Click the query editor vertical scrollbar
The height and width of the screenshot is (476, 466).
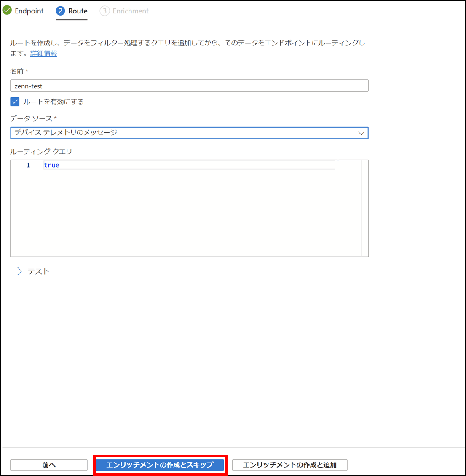(x=364, y=208)
